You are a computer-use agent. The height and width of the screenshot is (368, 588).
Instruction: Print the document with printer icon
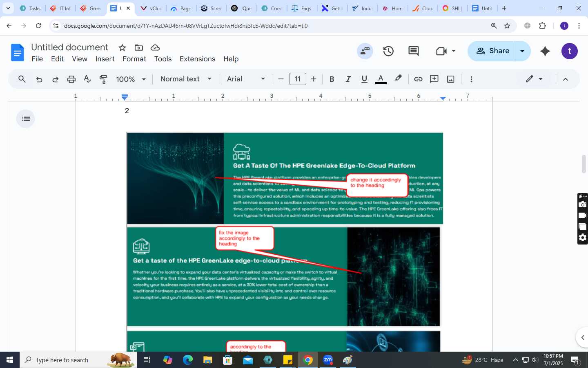[x=71, y=79]
